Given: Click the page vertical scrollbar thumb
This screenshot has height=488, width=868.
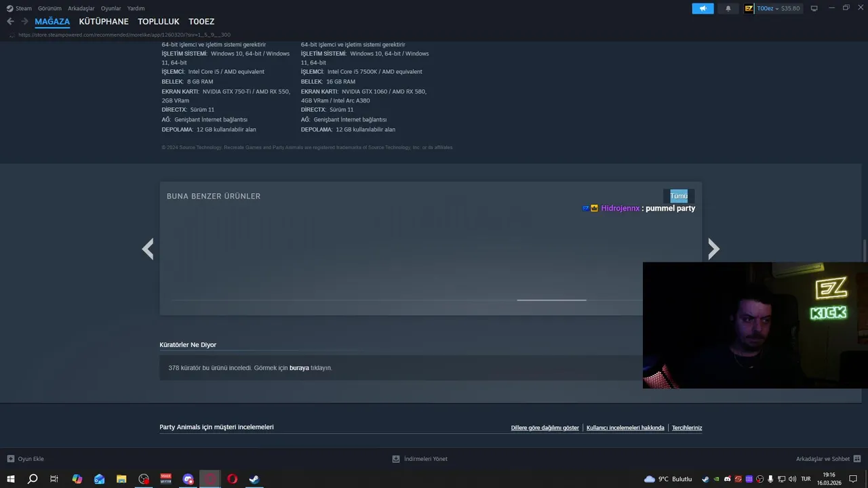Looking at the screenshot, I should 865,249.
